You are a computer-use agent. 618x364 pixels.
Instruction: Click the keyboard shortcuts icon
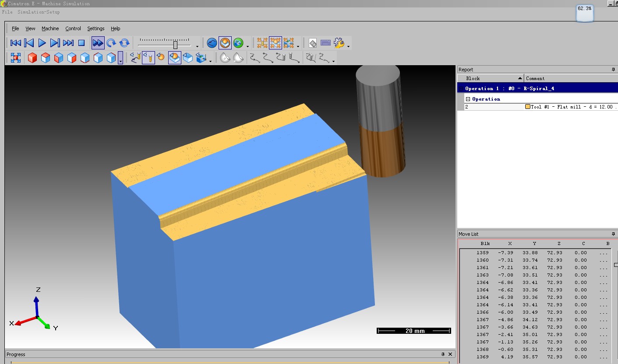325,43
